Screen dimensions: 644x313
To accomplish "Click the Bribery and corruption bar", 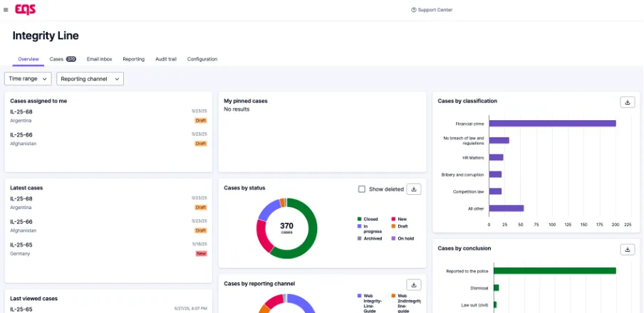I will pyautogui.click(x=495, y=174).
